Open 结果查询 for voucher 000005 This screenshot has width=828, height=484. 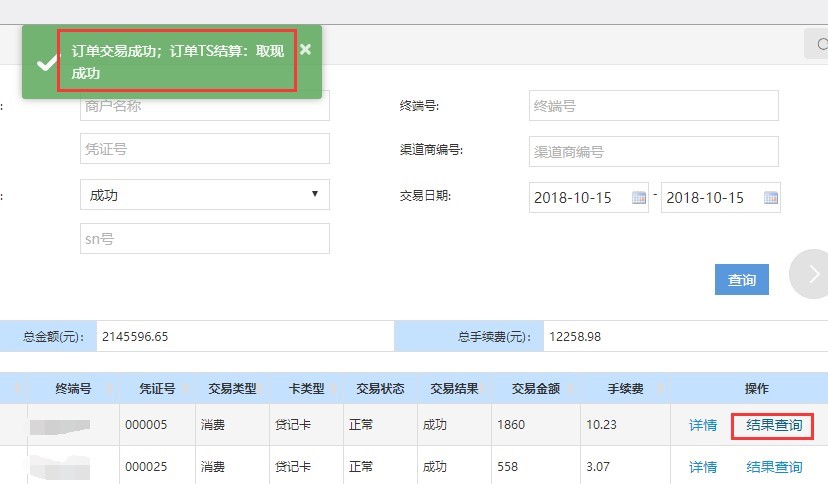(x=774, y=425)
